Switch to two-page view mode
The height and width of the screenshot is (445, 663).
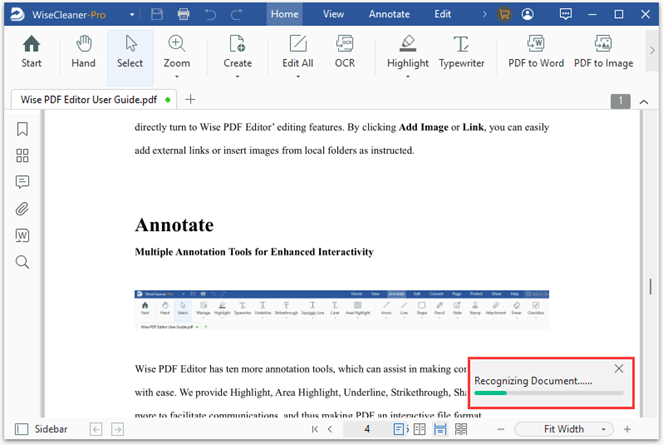pos(419,429)
